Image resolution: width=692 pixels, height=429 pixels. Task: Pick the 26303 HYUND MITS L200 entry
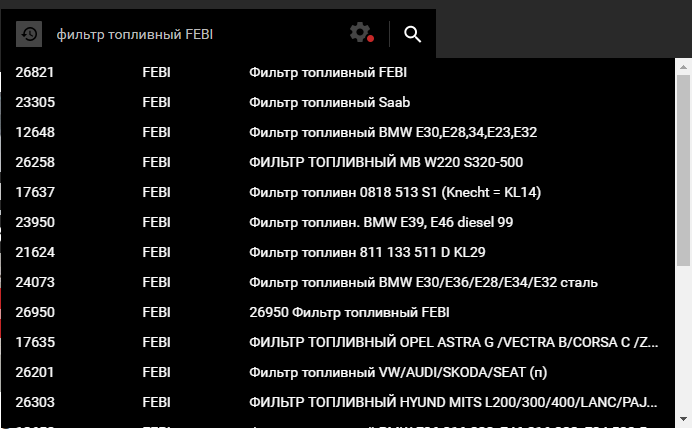click(x=338, y=403)
